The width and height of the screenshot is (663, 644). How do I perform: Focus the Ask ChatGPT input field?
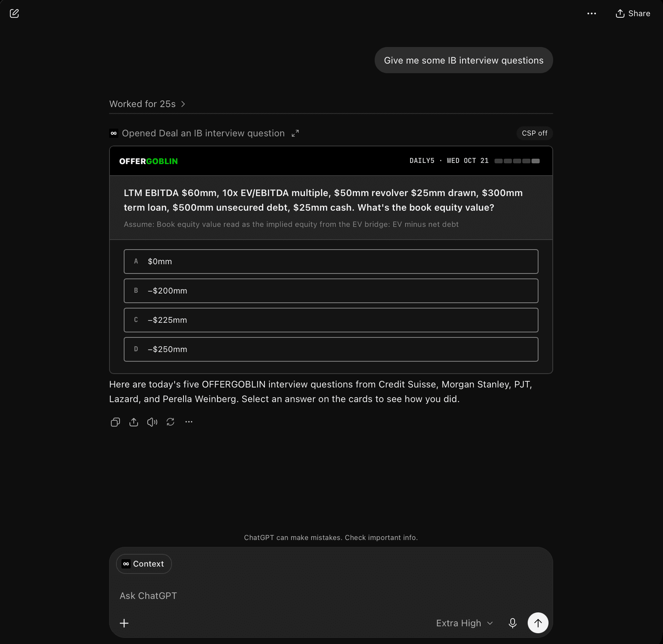pyautogui.click(x=331, y=596)
